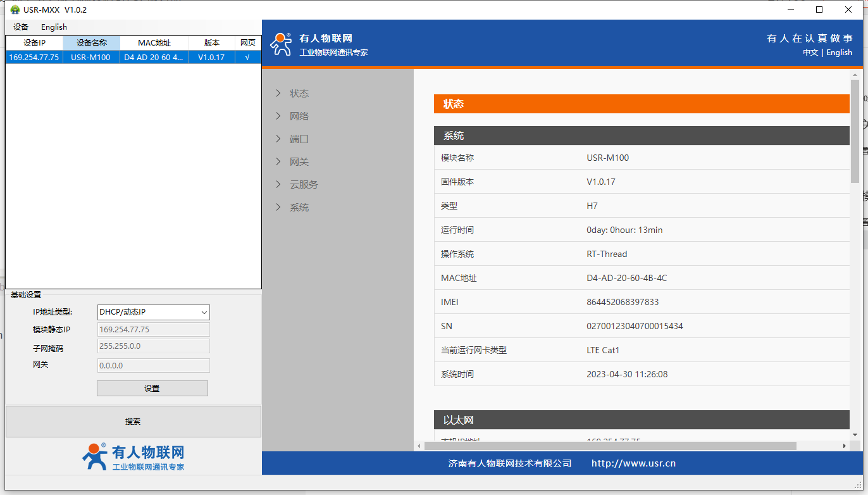Click the MAC value D4-AD-20-60-4B-4C
This screenshot has height=495, width=868.
[626, 278]
